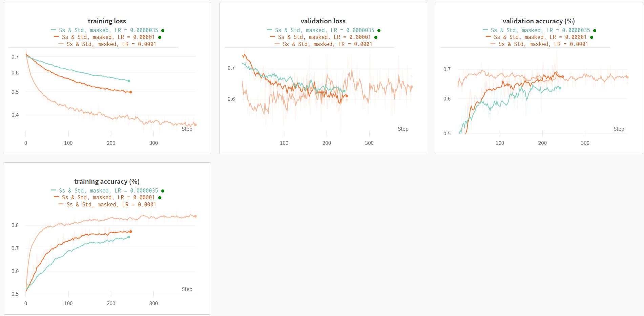Image resolution: width=644 pixels, height=316 pixels.
Task: Click green running dot beside LR = 0.0000035, training loss
Action: coord(163,30)
